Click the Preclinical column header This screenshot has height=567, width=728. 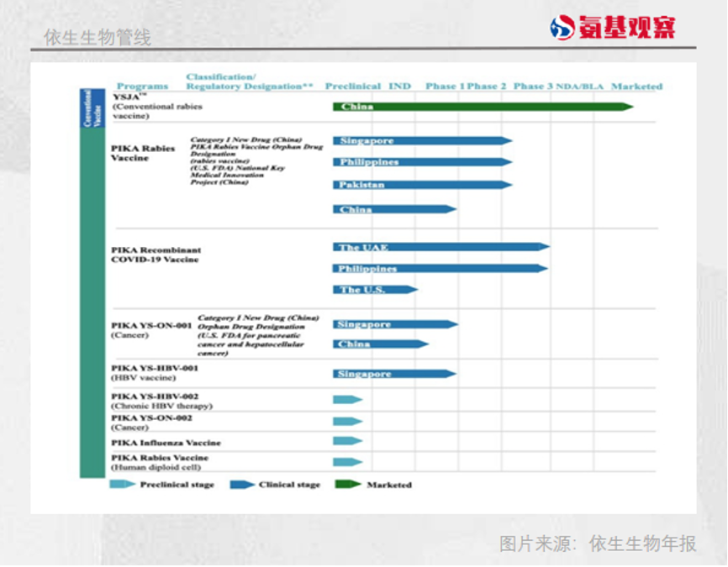click(353, 87)
